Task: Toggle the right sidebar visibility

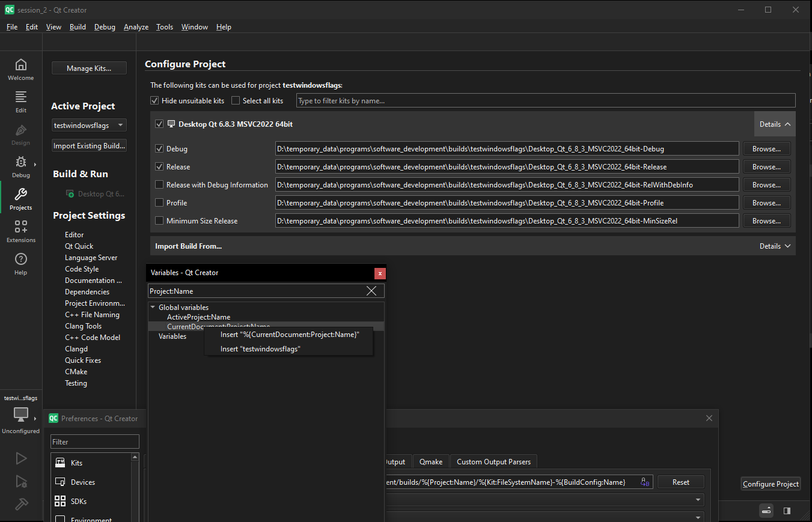Action: point(787,511)
